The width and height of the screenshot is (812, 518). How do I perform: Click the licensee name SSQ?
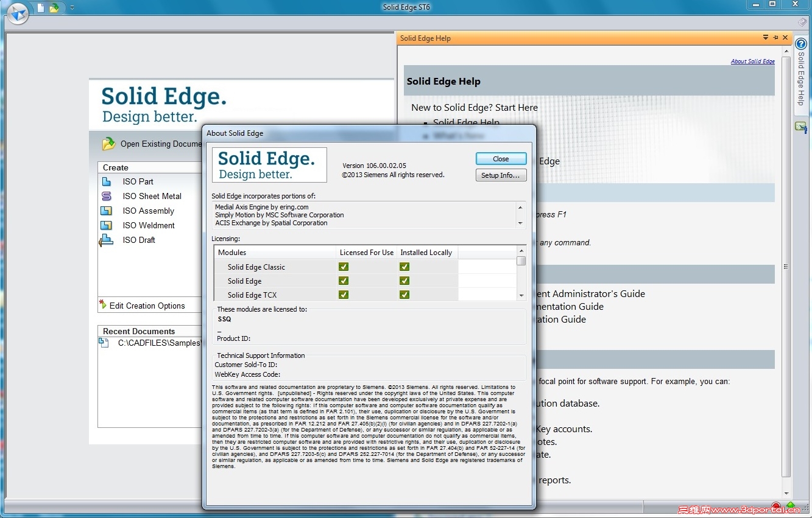point(224,319)
